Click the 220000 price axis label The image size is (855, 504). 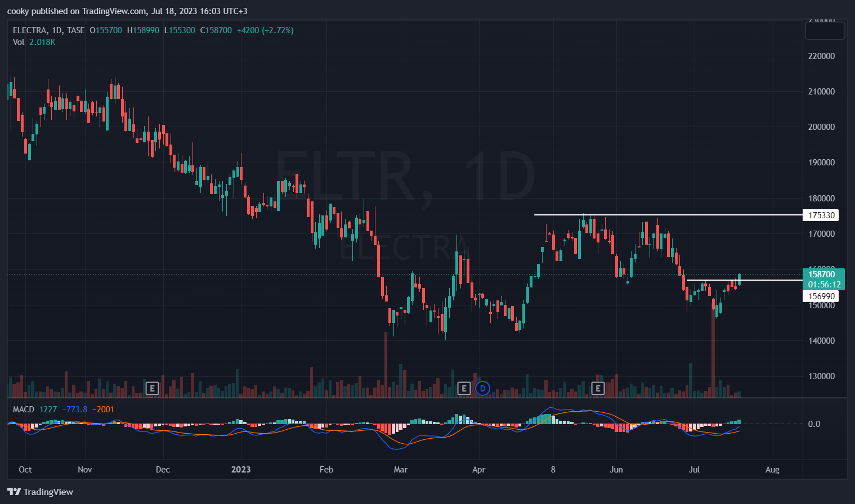pos(821,56)
